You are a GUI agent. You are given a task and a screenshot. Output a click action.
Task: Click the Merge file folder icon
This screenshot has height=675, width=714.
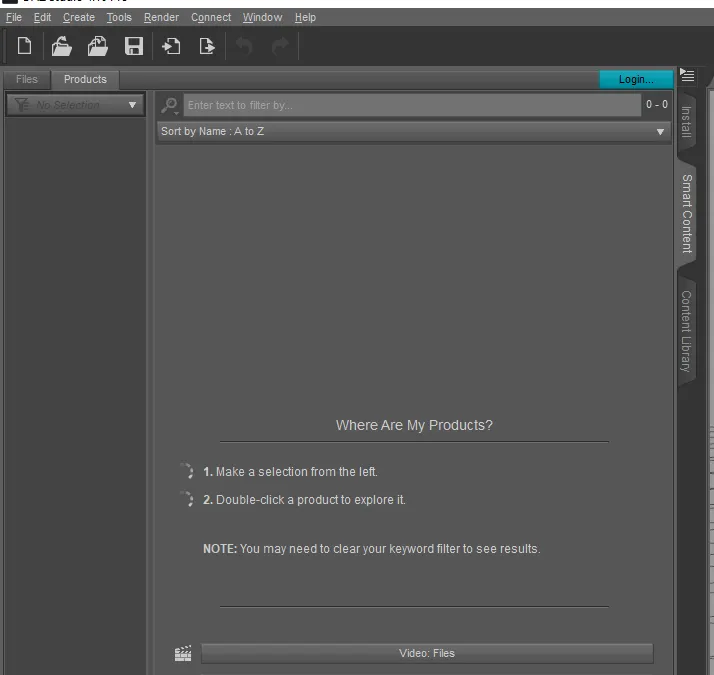coord(97,46)
